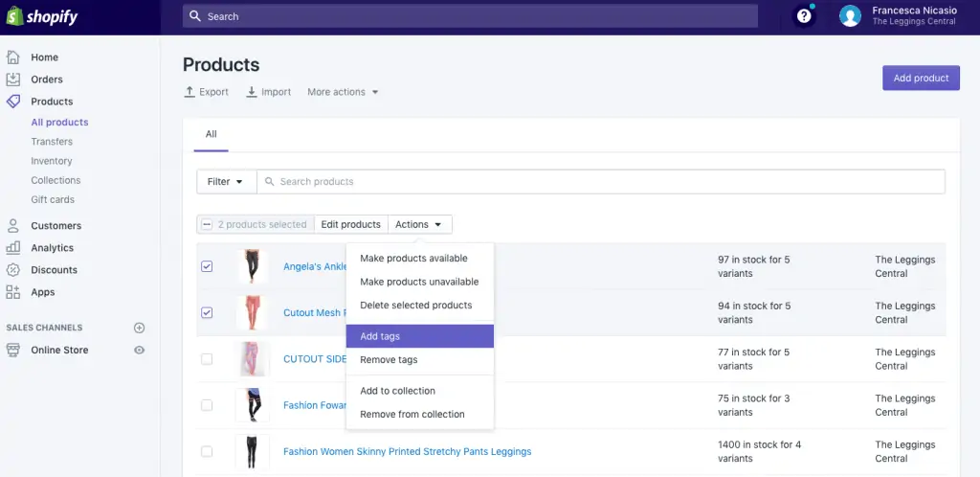Viewport: 980px width, 477px height.
Task: Click '94 in stock for 5 variants' text
Action: (x=754, y=312)
